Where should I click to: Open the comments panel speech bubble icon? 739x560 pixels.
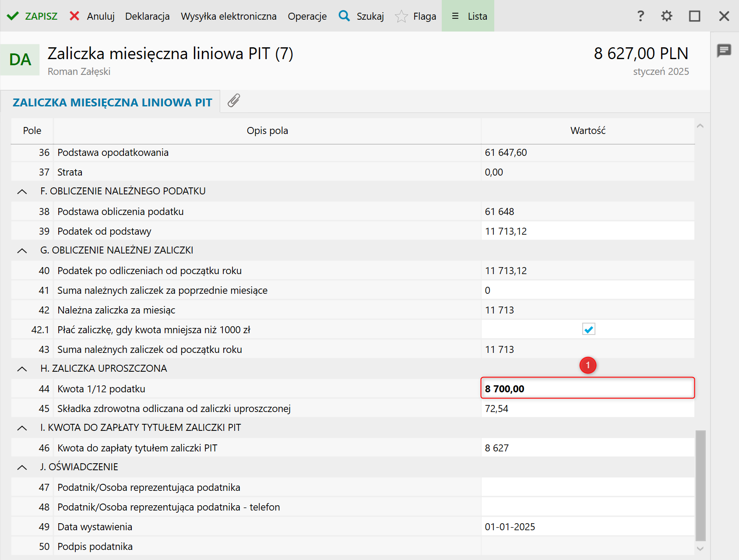(x=724, y=50)
